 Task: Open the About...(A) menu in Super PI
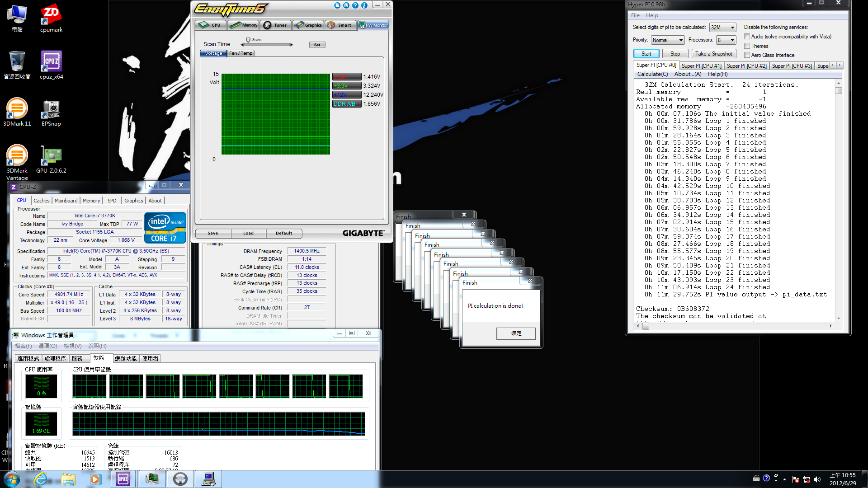pos(688,74)
